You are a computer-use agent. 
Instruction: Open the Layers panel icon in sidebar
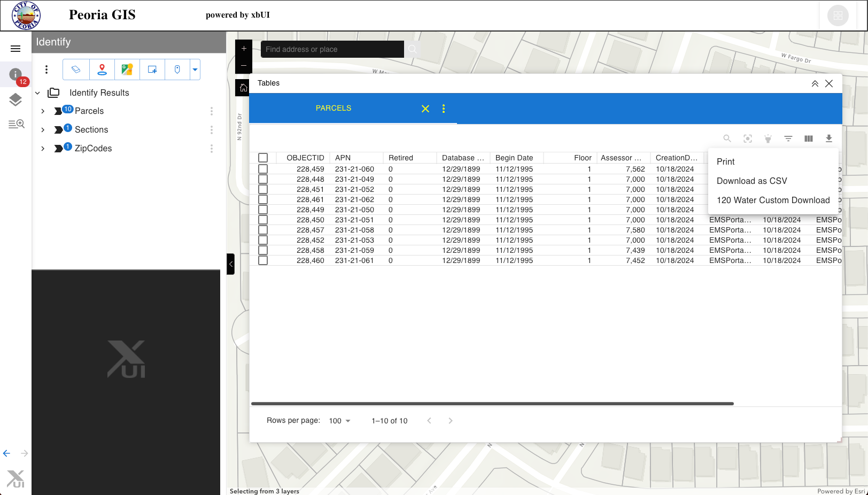pos(15,99)
